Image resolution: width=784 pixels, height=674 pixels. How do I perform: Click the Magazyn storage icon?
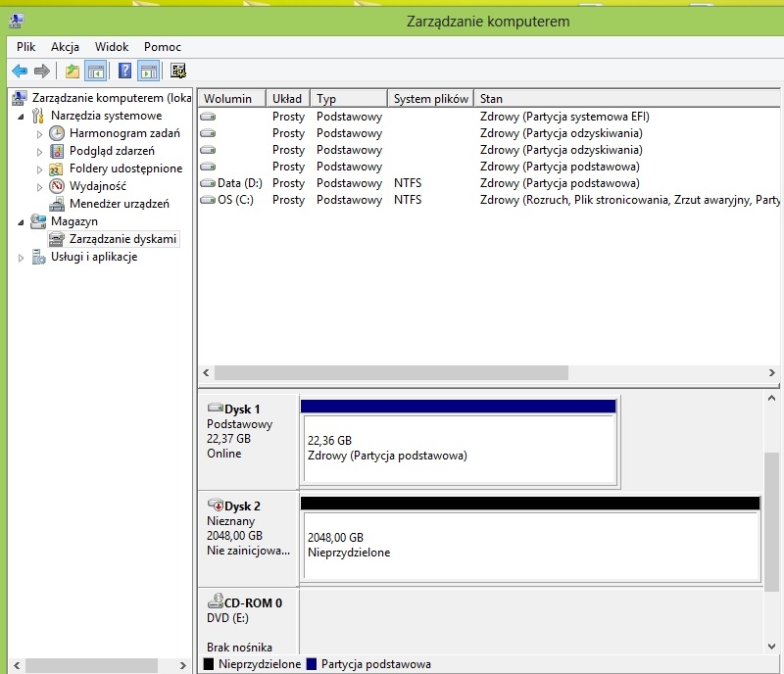pos(38,221)
